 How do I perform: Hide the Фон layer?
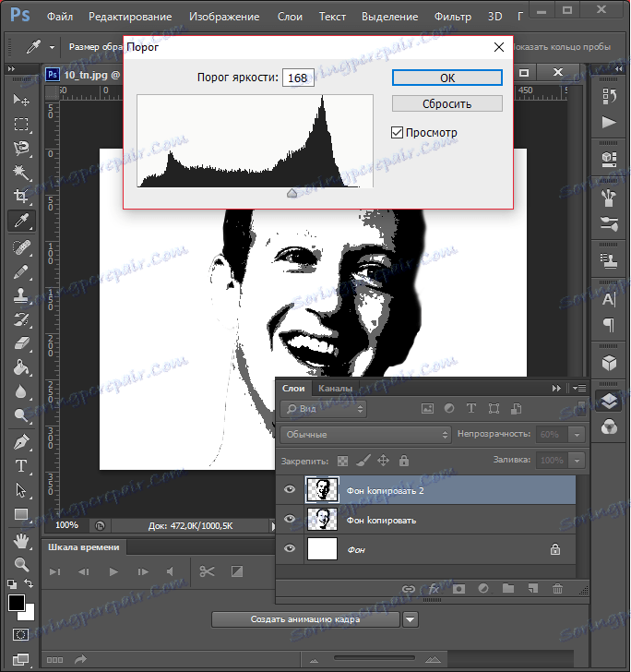click(x=290, y=548)
